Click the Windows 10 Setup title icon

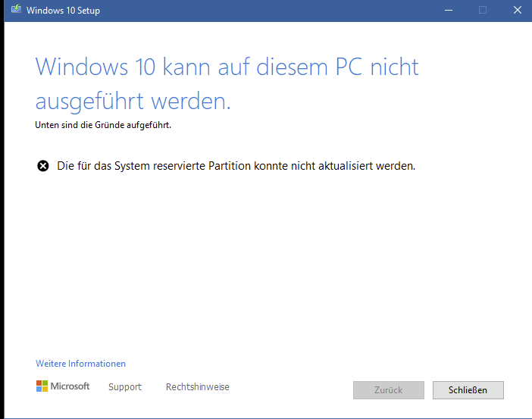pyautogui.click(x=16, y=10)
